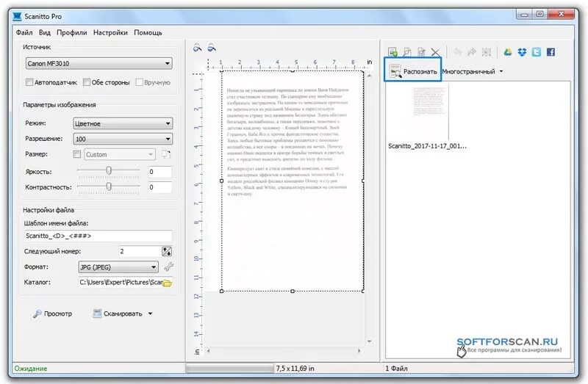Open the Разрешение dropdown showing 100
Viewport: 588px width, 384px height.
click(x=123, y=139)
